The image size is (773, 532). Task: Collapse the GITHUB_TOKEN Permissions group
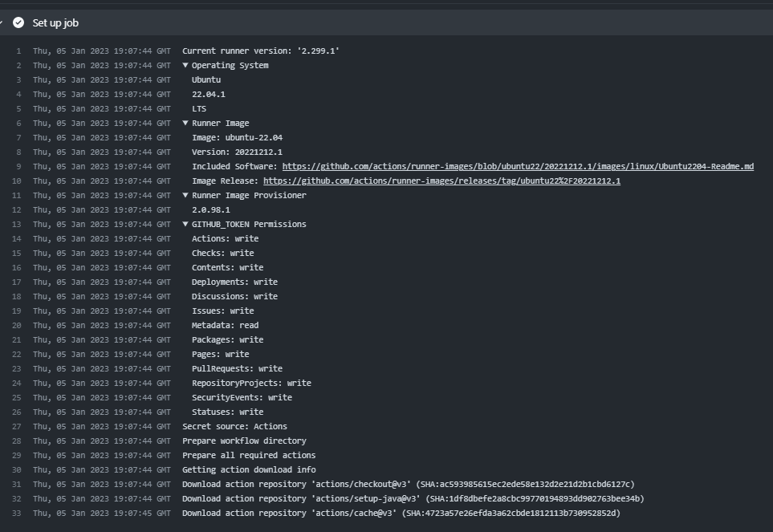coord(185,224)
